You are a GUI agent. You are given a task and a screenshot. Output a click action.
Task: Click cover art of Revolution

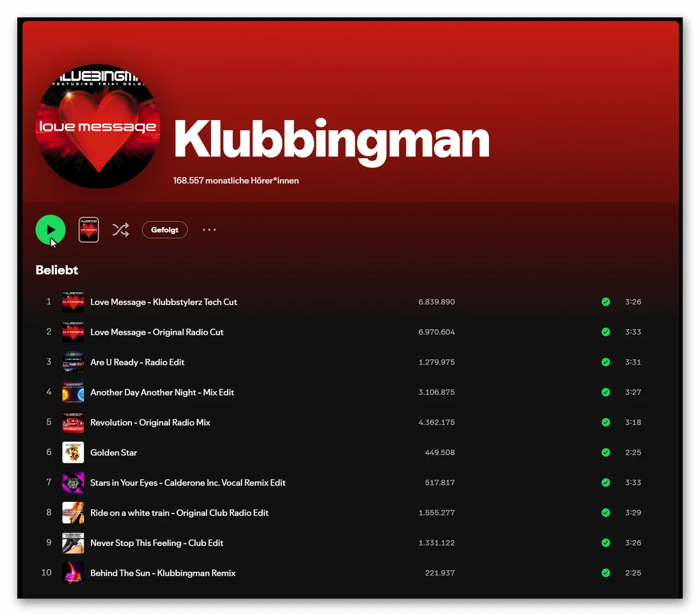tap(73, 422)
